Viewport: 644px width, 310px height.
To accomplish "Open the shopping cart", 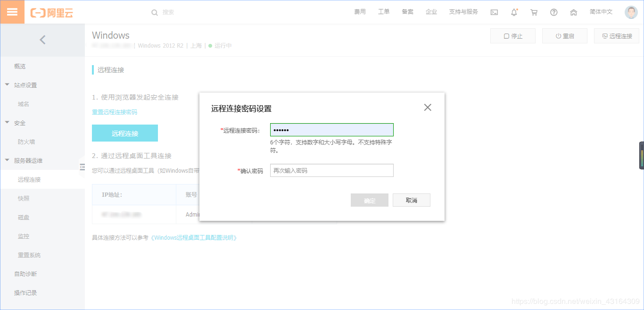I will 534,12.
